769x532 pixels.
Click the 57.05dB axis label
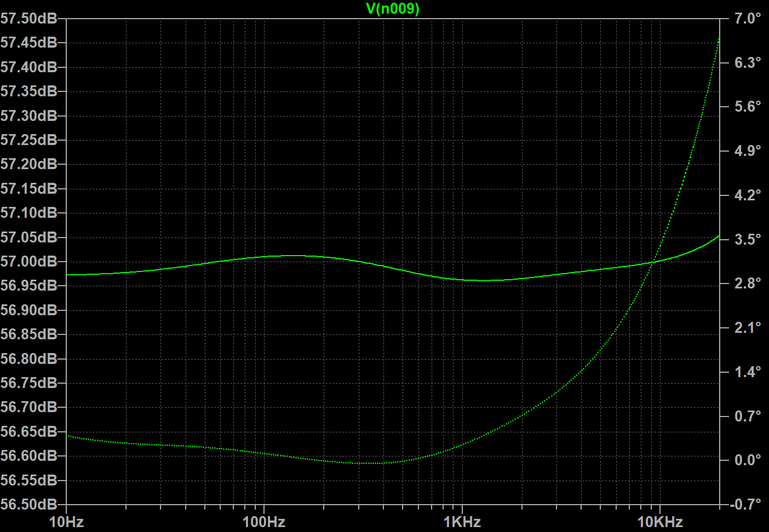pyautogui.click(x=28, y=238)
